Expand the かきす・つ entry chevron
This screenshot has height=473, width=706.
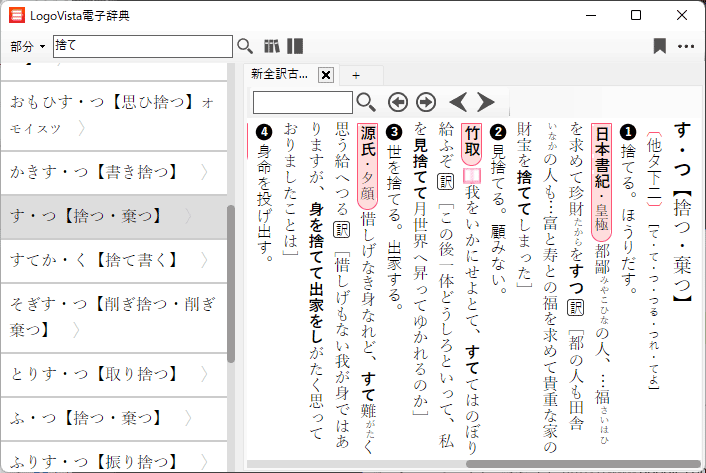coord(205,172)
